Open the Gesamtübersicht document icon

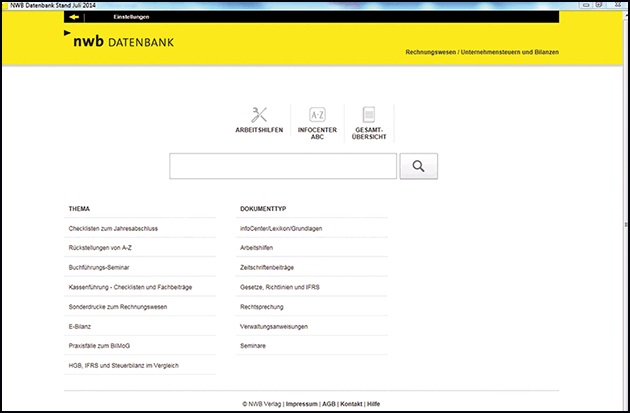pos(368,116)
